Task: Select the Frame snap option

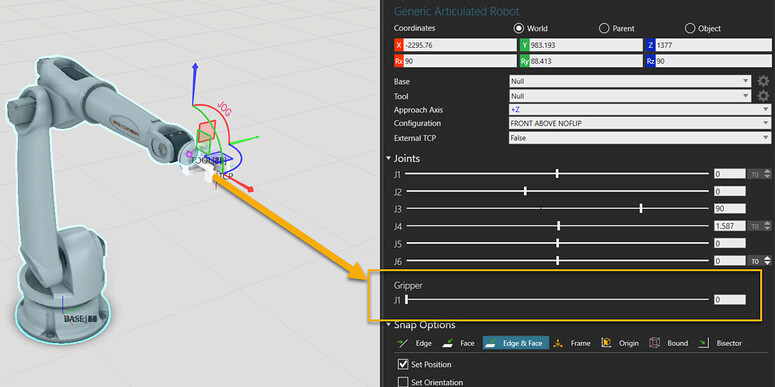Action: coord(571,343)
